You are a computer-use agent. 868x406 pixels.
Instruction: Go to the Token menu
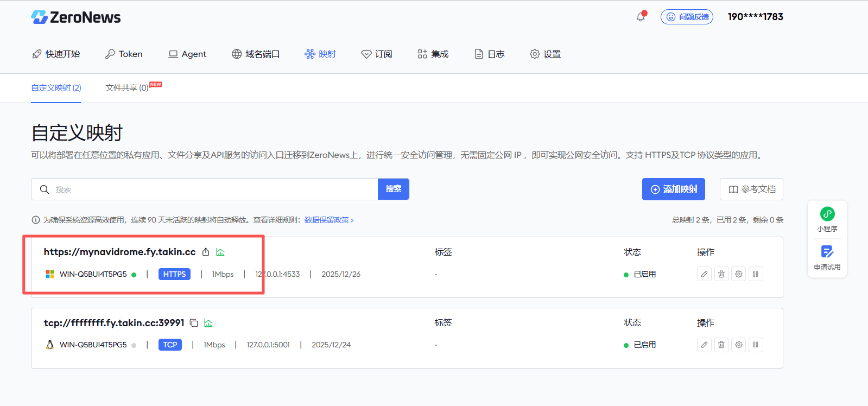point(124,54)
